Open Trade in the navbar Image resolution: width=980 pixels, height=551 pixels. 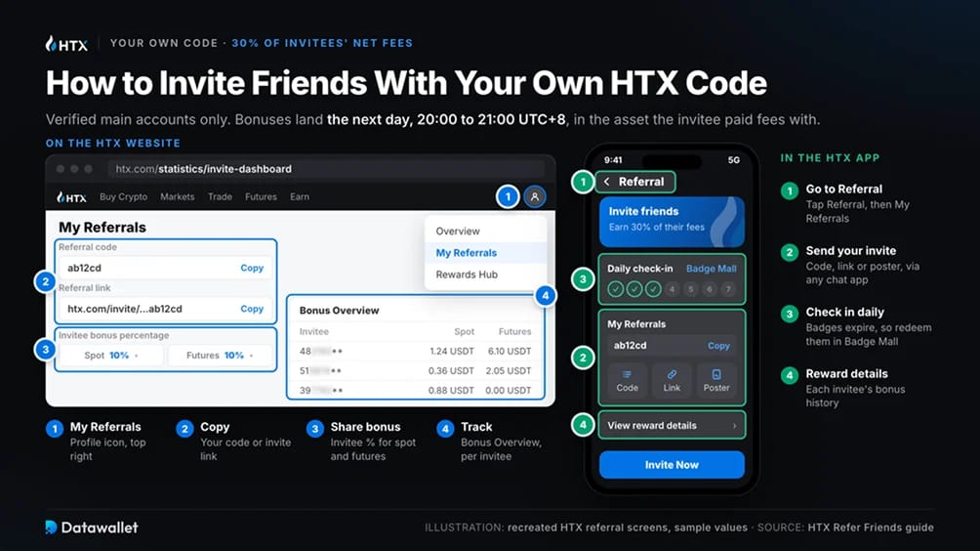[220, 196]
